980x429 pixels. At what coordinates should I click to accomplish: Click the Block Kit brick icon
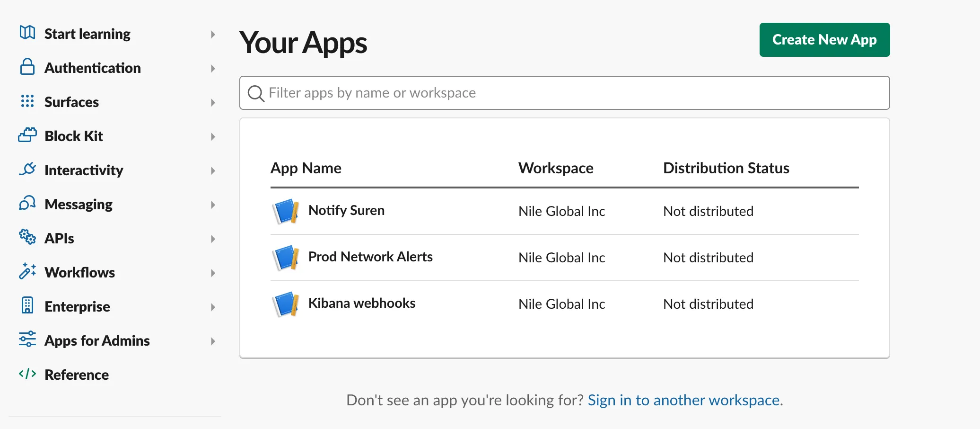[27, 135]
